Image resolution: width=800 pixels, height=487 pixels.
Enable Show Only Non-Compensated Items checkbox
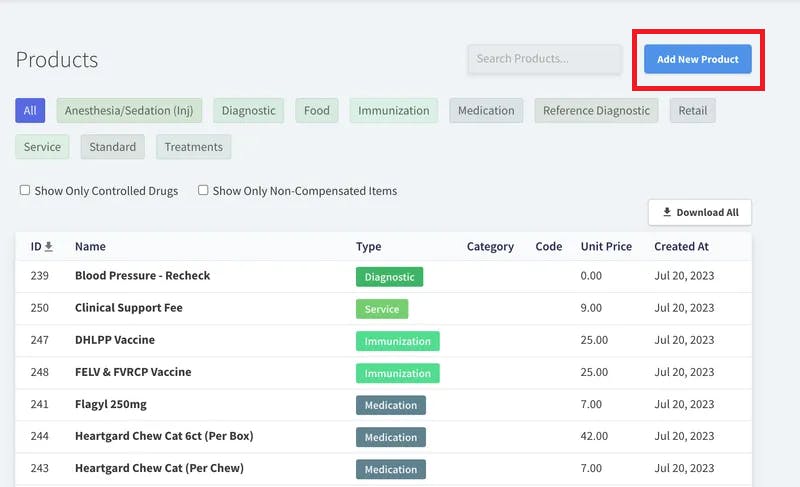[x=203, y=190]
